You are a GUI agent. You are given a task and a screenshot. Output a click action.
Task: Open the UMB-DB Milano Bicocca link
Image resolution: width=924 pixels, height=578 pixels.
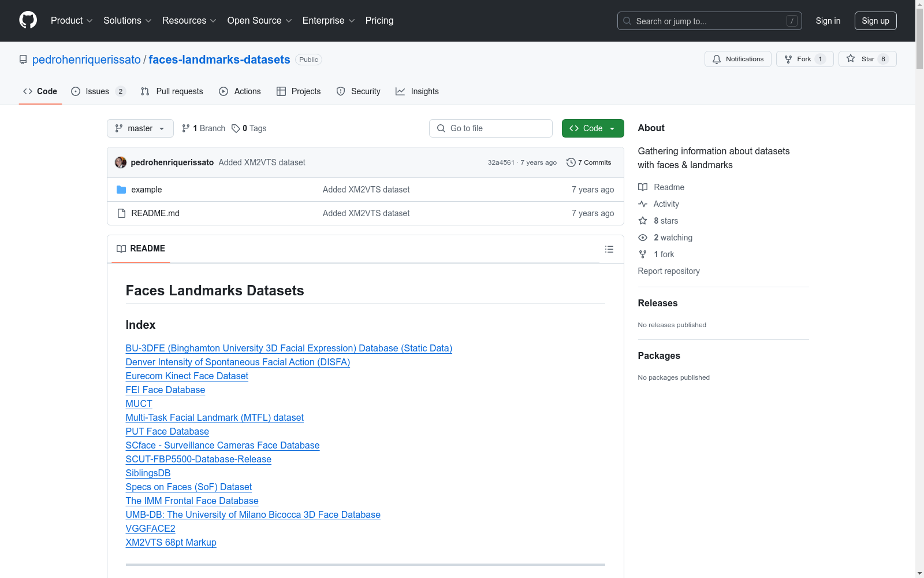point(253,514)
